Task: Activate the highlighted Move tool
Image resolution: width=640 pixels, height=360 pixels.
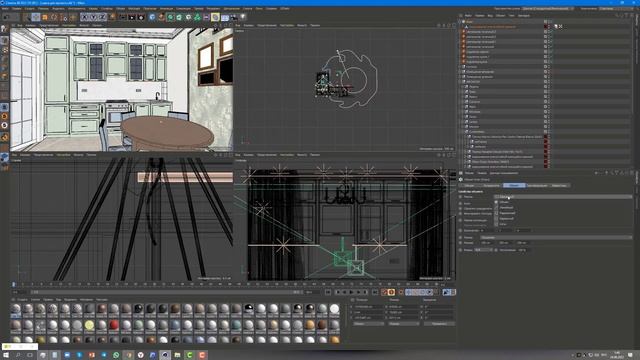Action: [x=36, y=17]
